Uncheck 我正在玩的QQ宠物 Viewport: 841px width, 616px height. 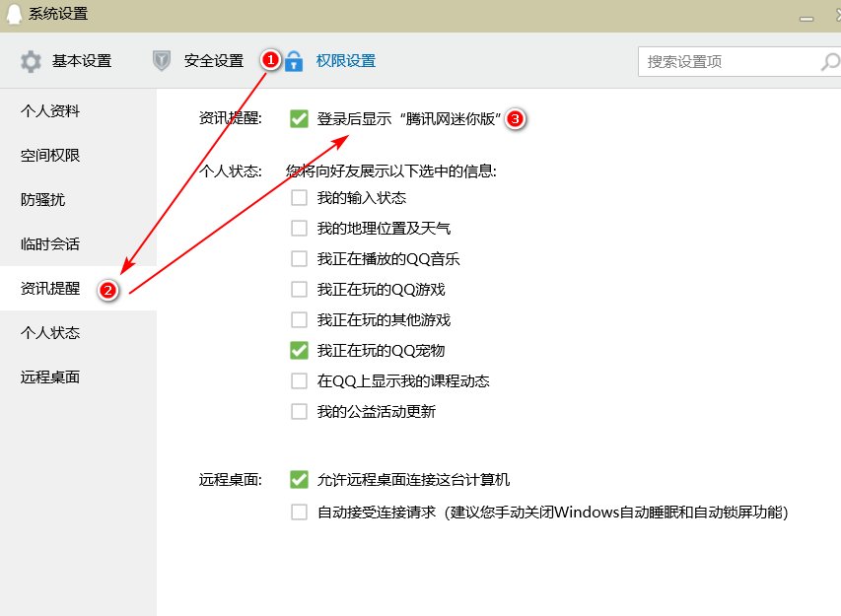tap(299, 350)
